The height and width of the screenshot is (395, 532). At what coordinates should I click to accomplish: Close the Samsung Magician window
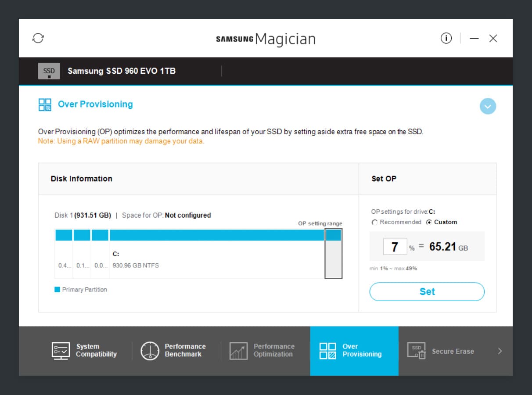coord(493,39)
